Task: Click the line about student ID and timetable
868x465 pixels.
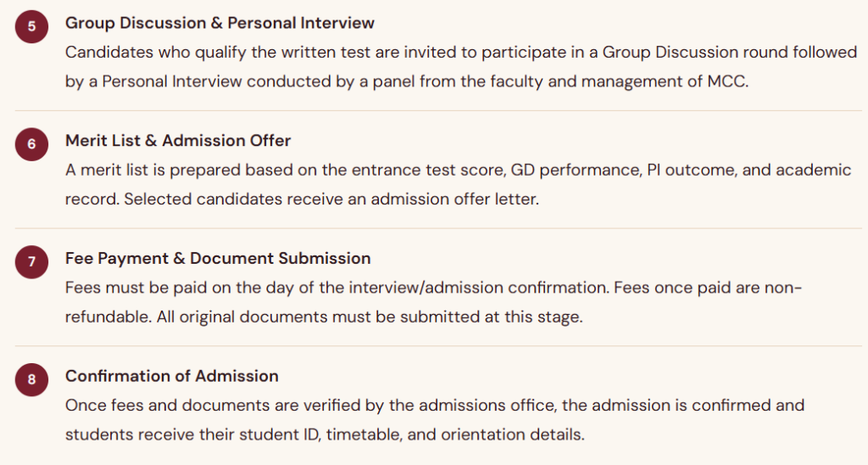Action: point(325,434)
